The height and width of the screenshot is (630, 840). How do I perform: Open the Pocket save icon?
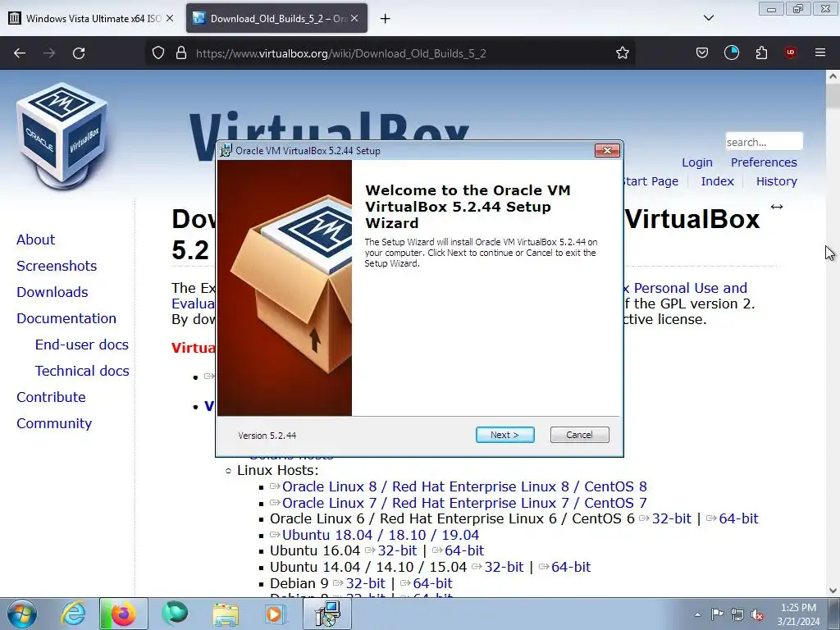point(702,53)
